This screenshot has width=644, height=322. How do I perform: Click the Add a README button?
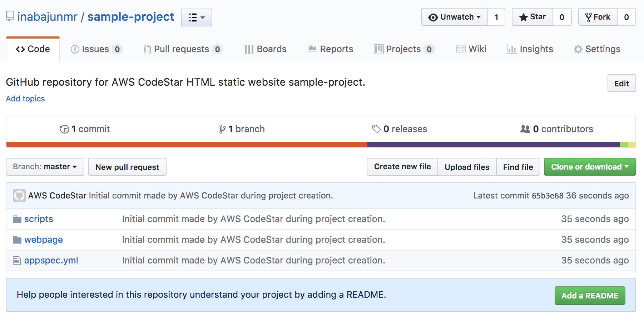[589, 295]
